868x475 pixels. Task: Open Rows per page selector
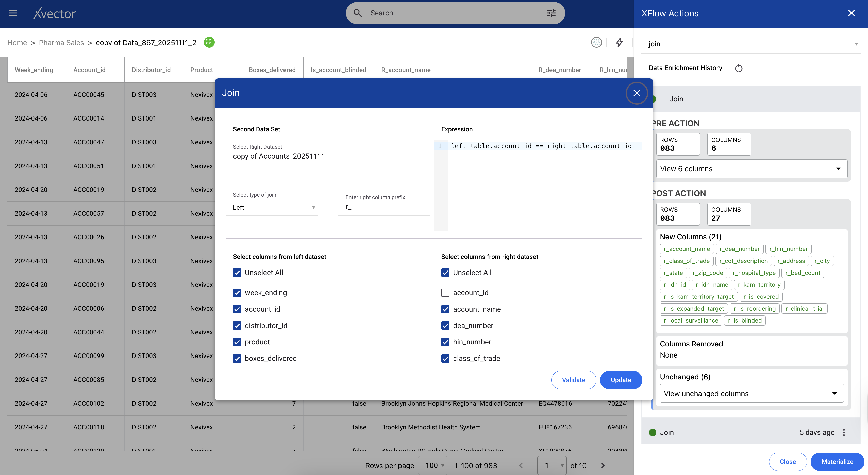[433, 465]
